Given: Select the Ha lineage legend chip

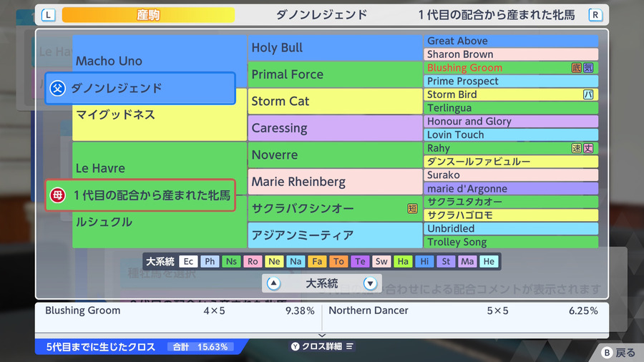Looking at the screenshot, I should click(x=403, y=261).
